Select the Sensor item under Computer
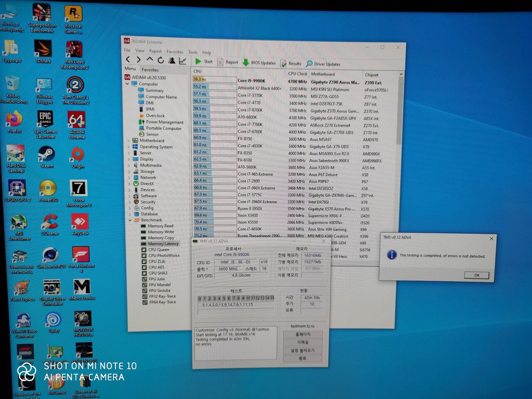Viewport: 532px width, 399px height. 152,134
